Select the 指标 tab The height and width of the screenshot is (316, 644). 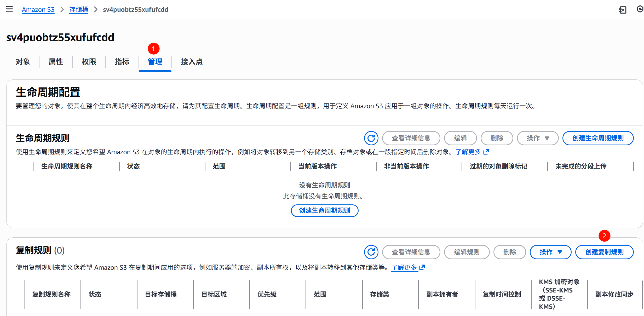(122, 62)
